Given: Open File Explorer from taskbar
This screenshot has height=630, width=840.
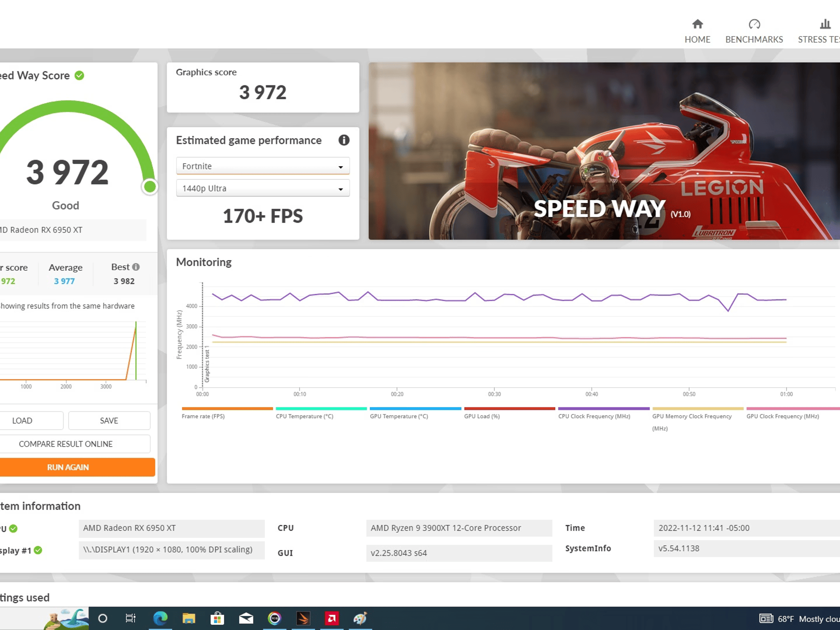Looking at the screenshot, I should [189, 618].
